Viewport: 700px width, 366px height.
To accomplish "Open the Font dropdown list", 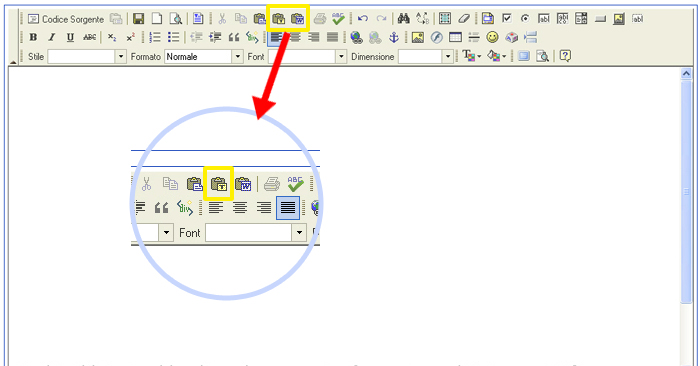I will pyautogui.click(x=307, y=57).
